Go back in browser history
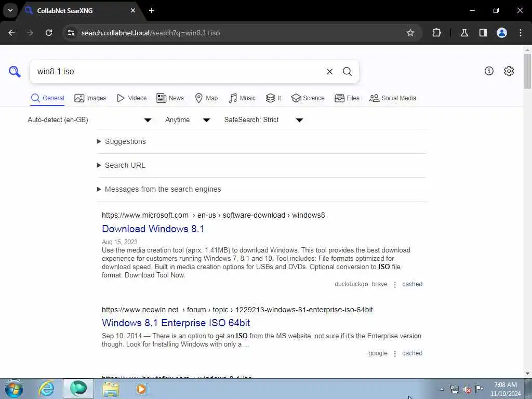Screen dimensions: 532x399 point(11,33)
